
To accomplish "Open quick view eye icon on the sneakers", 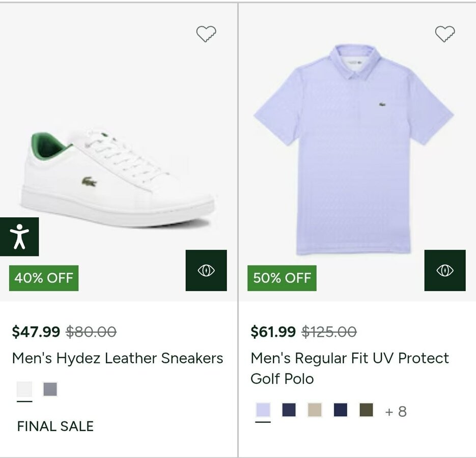I will point(206,270).
